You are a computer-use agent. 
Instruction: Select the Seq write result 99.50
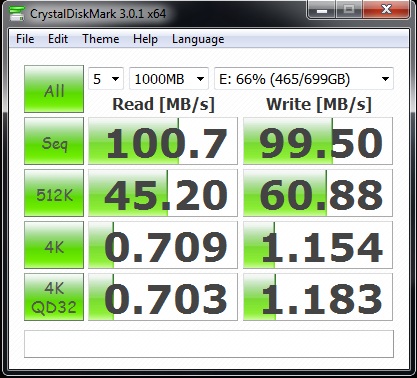[x=318, y=141]
